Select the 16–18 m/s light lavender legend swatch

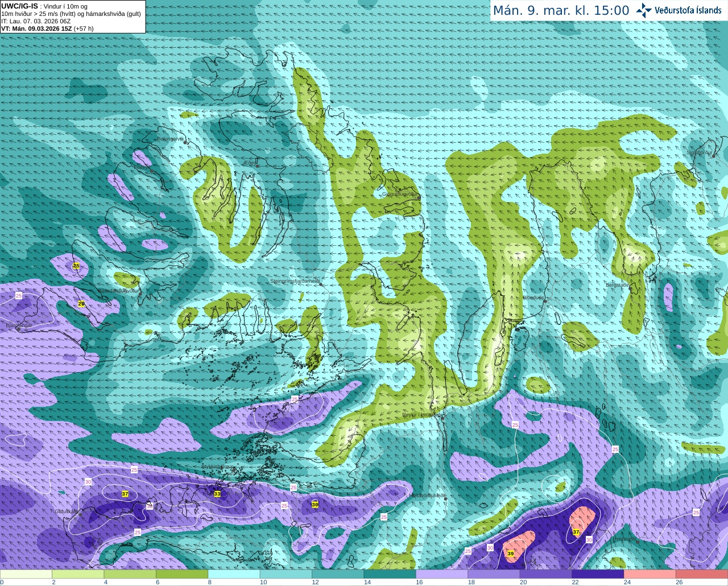[x=442, y=574]
